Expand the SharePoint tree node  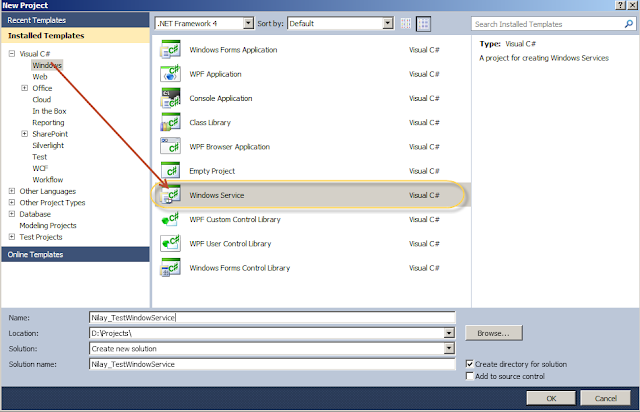click(x=24, y=134)
